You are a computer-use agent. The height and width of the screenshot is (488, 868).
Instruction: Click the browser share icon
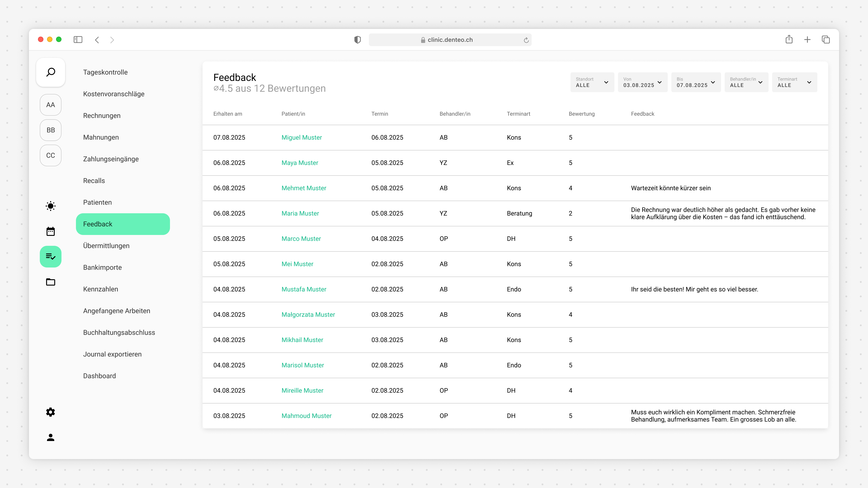789,40
